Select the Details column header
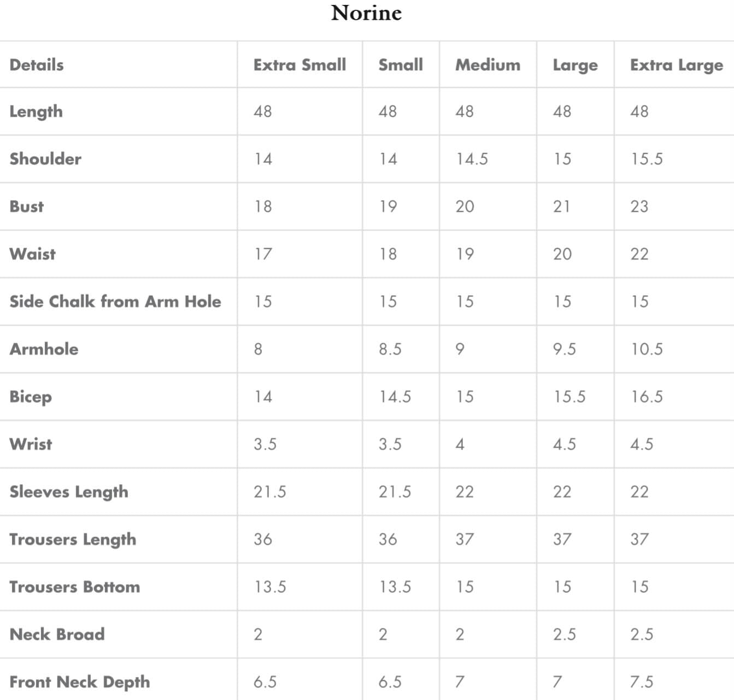This screenshot has height=700, width=734. 37,65
